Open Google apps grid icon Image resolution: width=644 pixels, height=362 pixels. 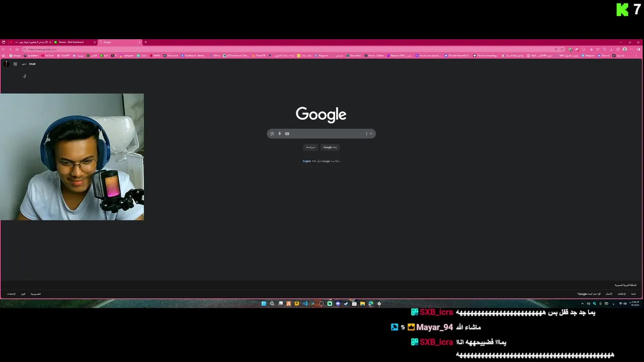[x=15, y=64]
